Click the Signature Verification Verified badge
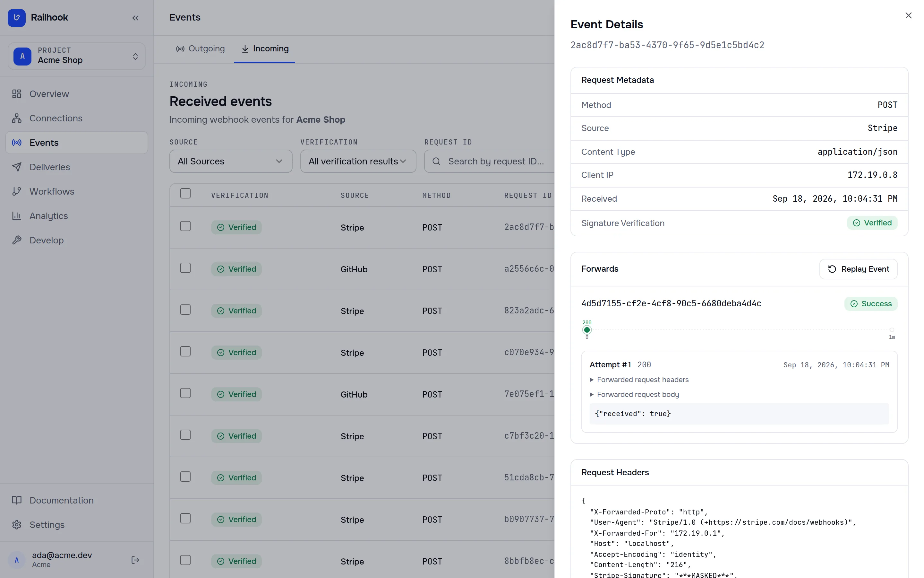The image size is (924, 578). [872, 223]
